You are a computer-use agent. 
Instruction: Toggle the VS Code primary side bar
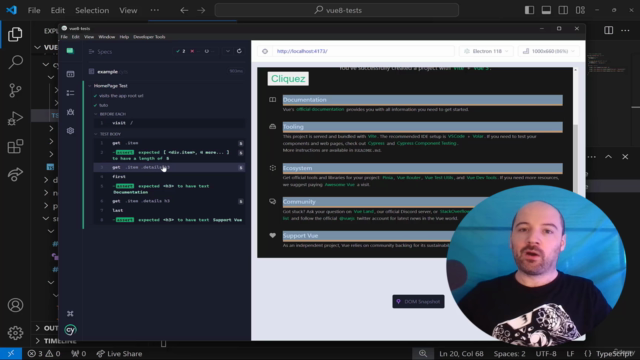(x=529, y=10)
